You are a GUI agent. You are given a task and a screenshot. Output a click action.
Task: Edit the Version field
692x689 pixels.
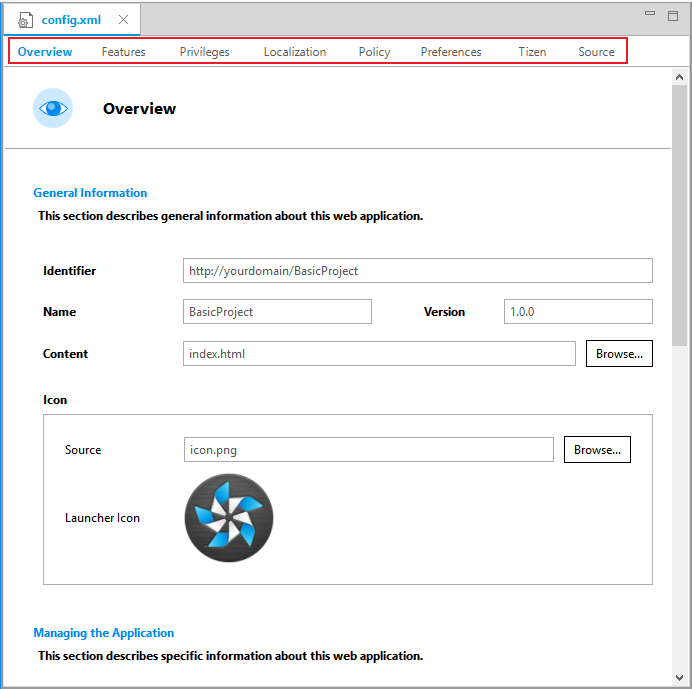577,312
